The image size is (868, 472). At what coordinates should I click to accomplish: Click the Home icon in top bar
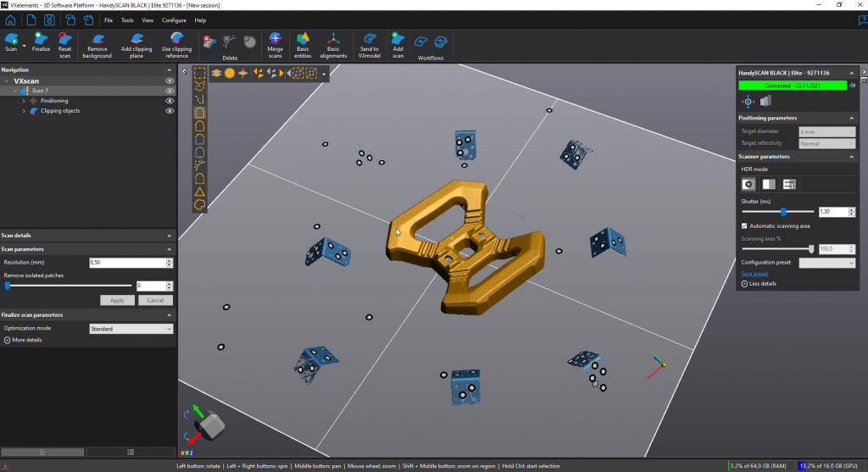pos(11,19)
